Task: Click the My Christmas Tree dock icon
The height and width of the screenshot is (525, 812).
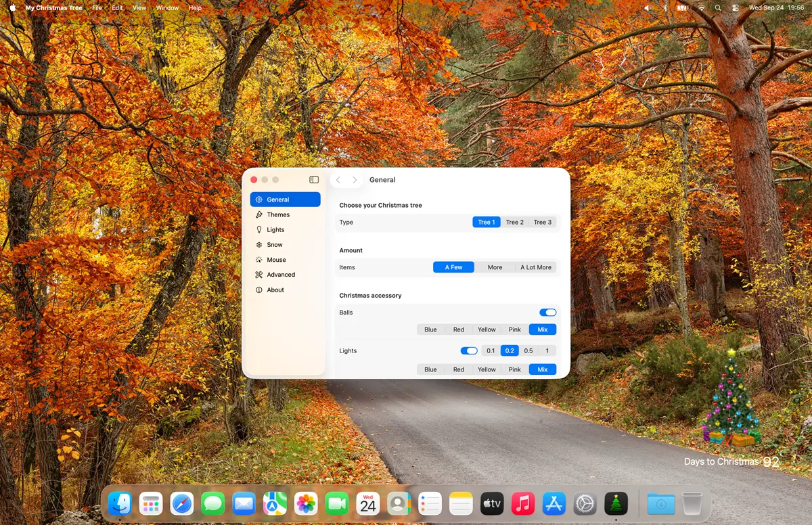Action: pyautogui.click(x=616, y=503)
